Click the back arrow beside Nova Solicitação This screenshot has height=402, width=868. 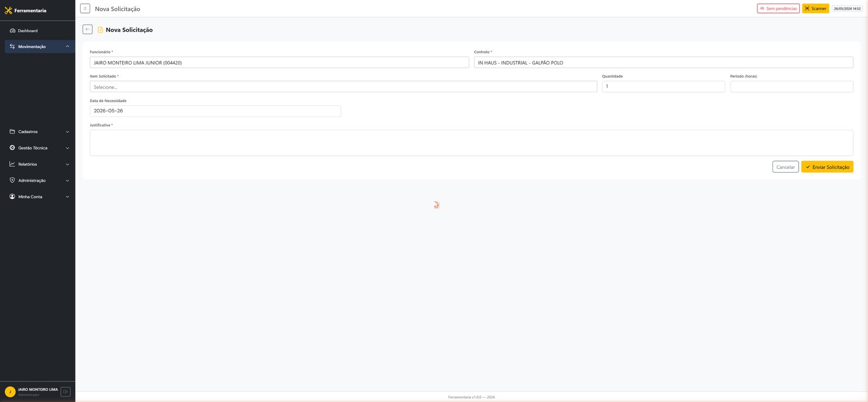pos(87,29)
